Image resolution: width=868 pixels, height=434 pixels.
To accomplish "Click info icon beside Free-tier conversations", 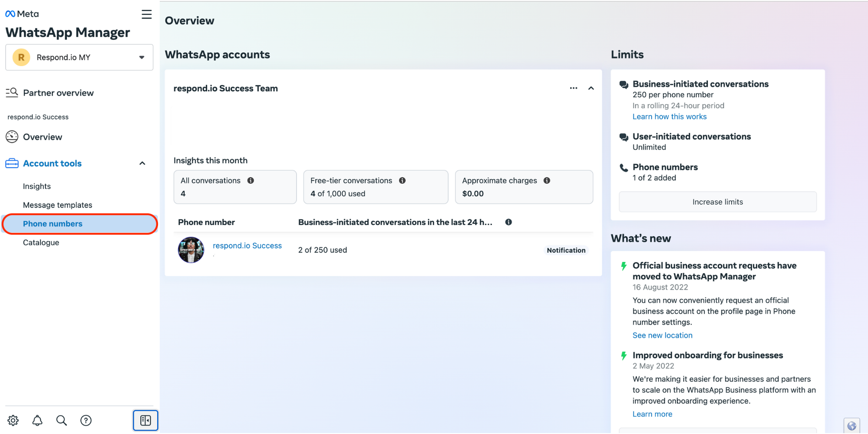I will 403,181.
